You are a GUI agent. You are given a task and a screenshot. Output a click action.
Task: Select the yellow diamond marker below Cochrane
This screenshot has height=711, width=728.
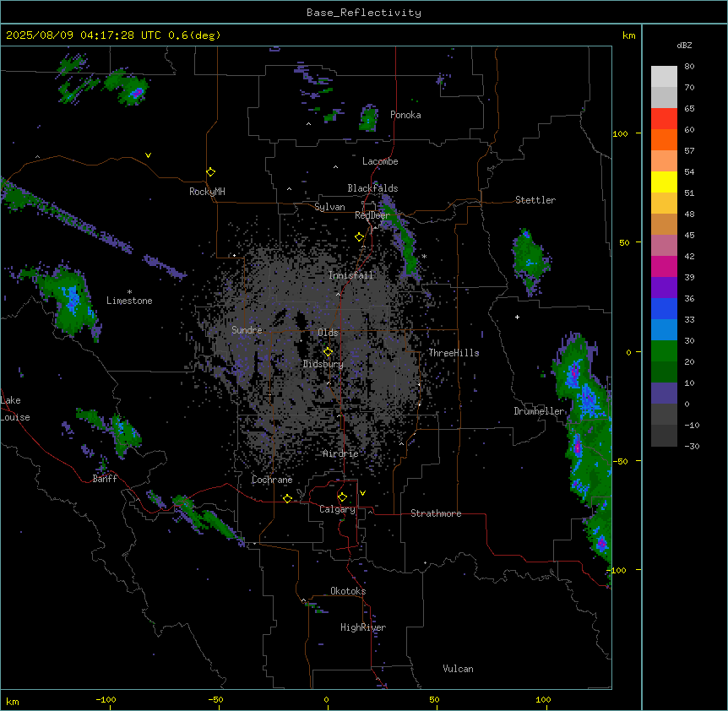(287, 498)
